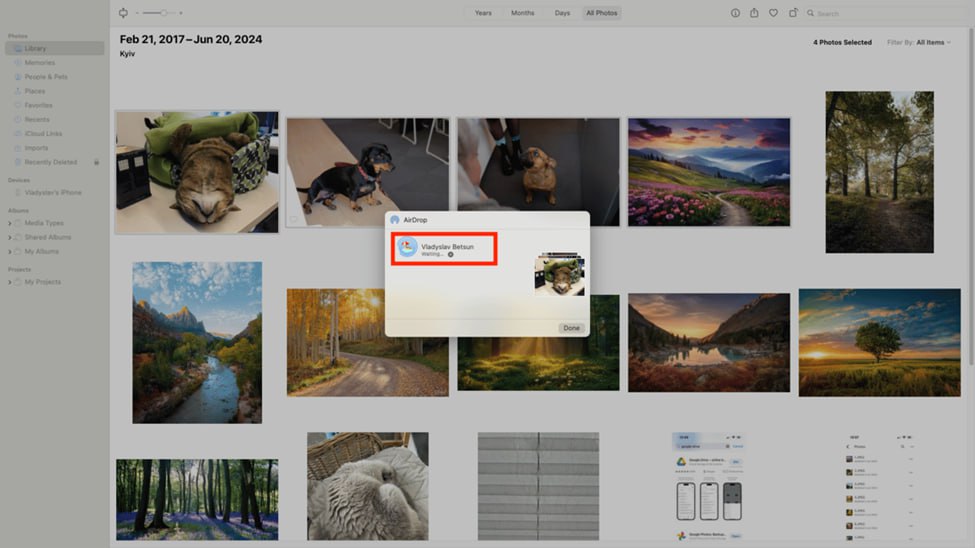
Task: Switch to the Years view tab
Action: tap(483, 13)
